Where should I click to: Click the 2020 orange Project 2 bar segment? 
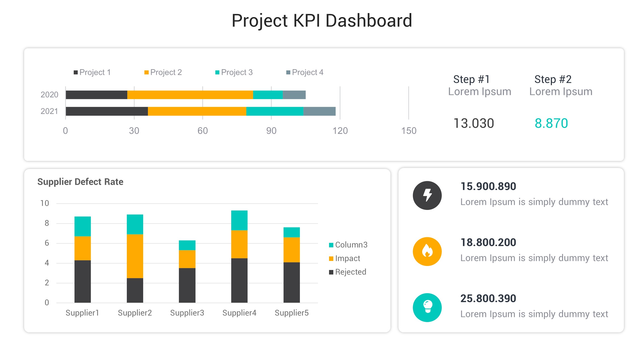click(190, 95)
